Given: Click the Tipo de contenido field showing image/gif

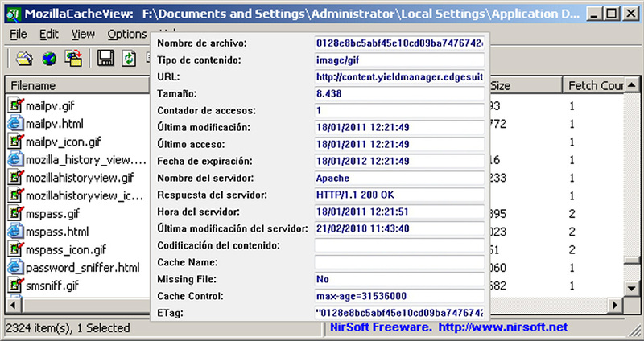Looking at the screenshot, I should (x=399, y=60).
